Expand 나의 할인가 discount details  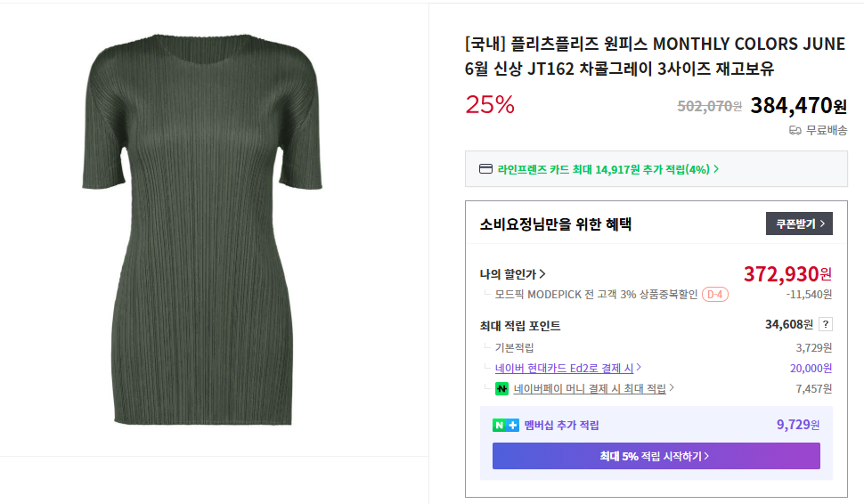(513, 274)
